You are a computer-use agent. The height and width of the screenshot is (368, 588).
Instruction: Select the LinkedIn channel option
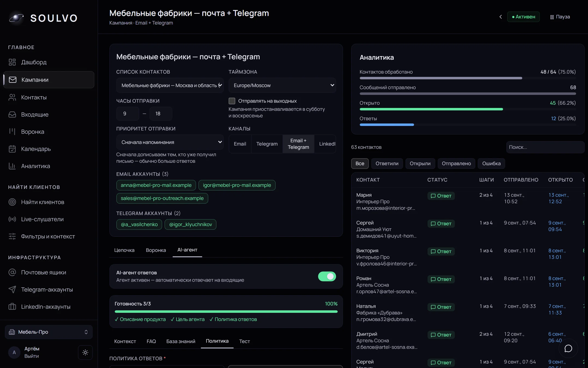tap(325, 144)
